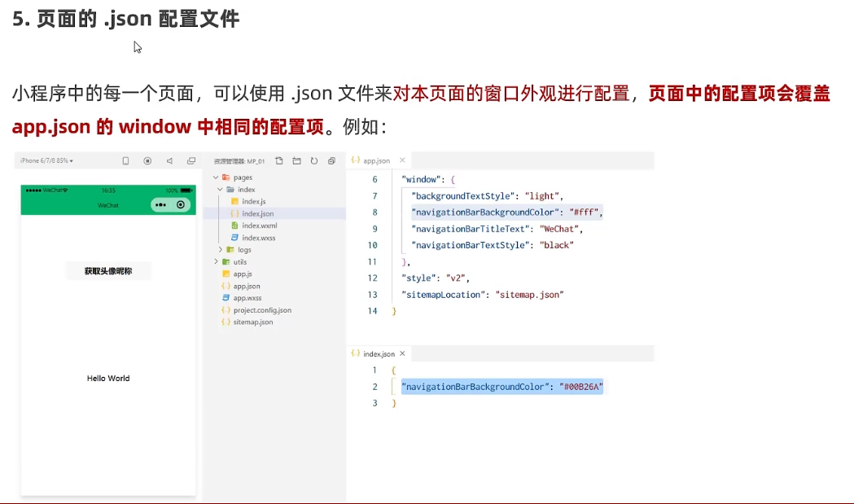Select sitemap.json in the file tree
Screen dimensions: 854x504
(253, 322)
